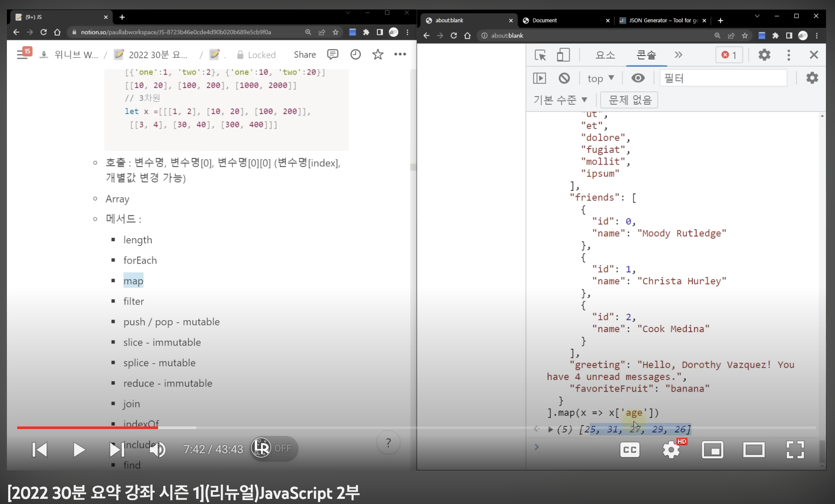835x504 pixels.
Task: Click the DevTools inspect element icon
Action: click(540, 55)
